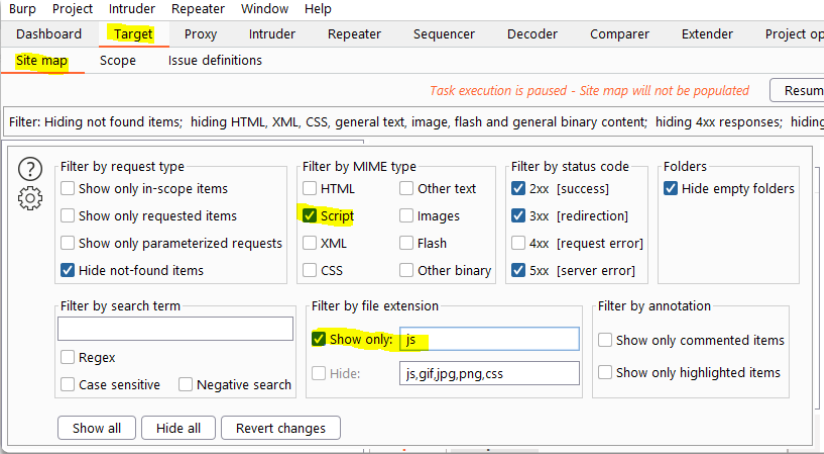
Task: Click the site map filter bar
Action: click(x=414, y=122)
